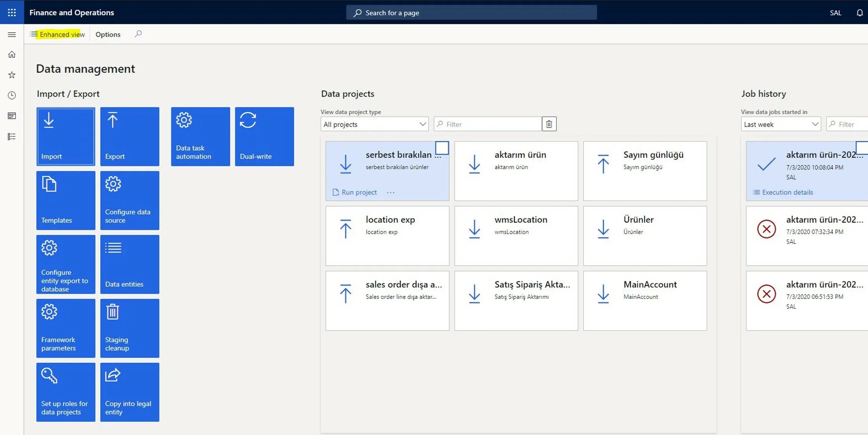Viewport: 868px width, 435px height.
Task: Select the sales order dışa a... project card
Action: [388, 301]
